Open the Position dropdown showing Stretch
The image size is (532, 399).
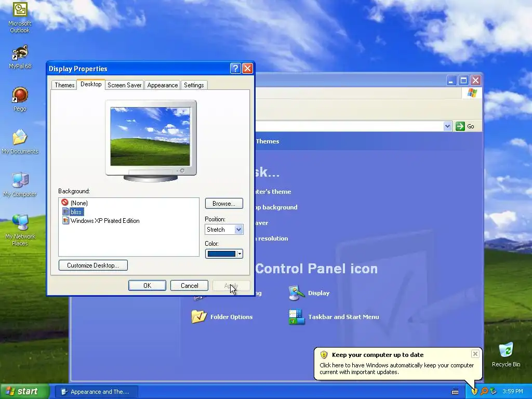click(x=224, y=229)
